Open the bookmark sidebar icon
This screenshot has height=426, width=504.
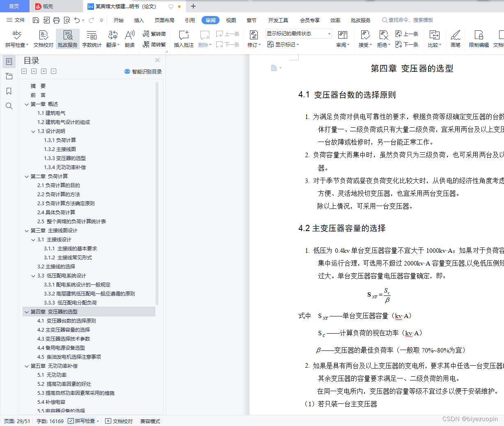[x=9, y=91]
